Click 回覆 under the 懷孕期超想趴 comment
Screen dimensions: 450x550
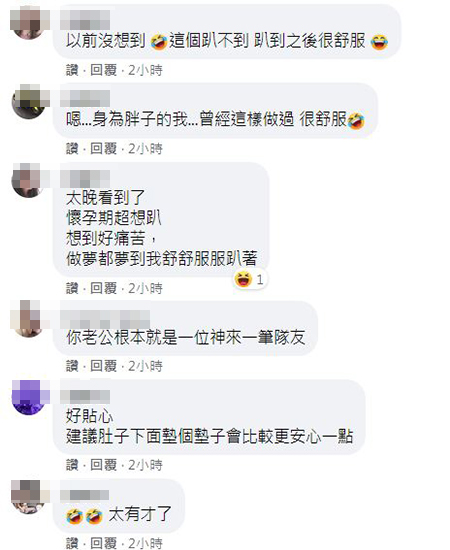point(103,288)
